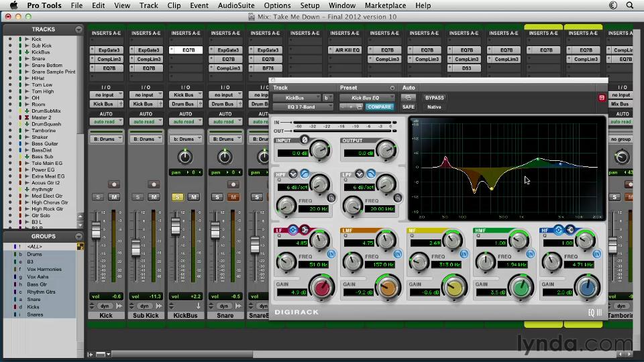Click the KickBus pan knob
Screen dimensions: 644x362
pyautogui.click(x=185, y=157)
